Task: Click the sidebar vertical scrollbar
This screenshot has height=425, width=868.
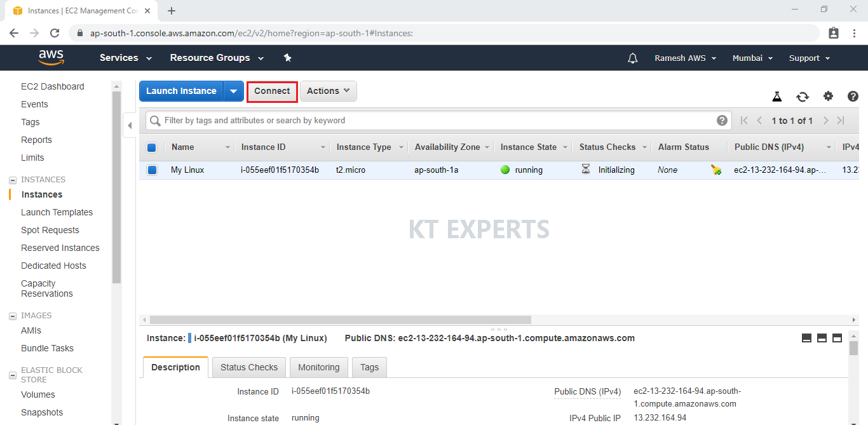Action: coord(116,187)
